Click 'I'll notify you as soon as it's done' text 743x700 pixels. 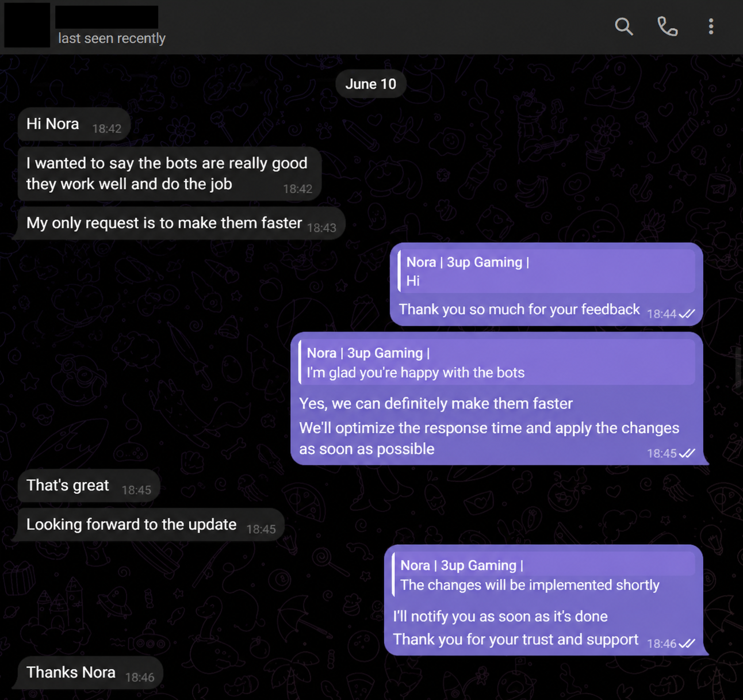500,617
